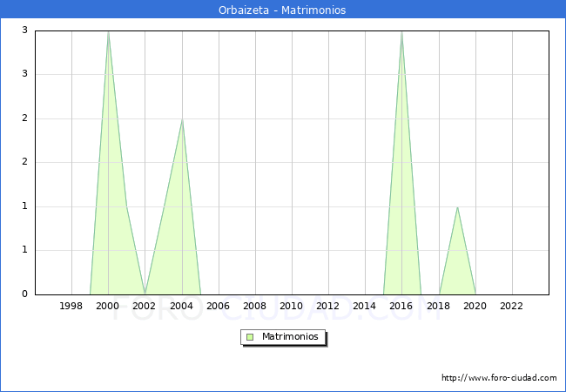This screenshot has height=392, width=566.
Task: Select the 2002 x-axis label
Action: [x=145, y=307]
